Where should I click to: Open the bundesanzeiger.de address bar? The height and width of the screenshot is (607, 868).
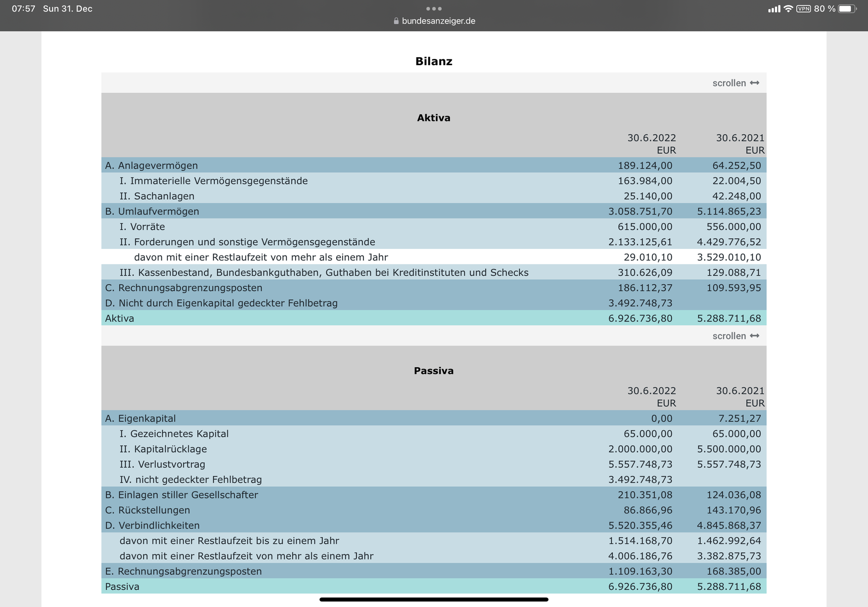438,21
